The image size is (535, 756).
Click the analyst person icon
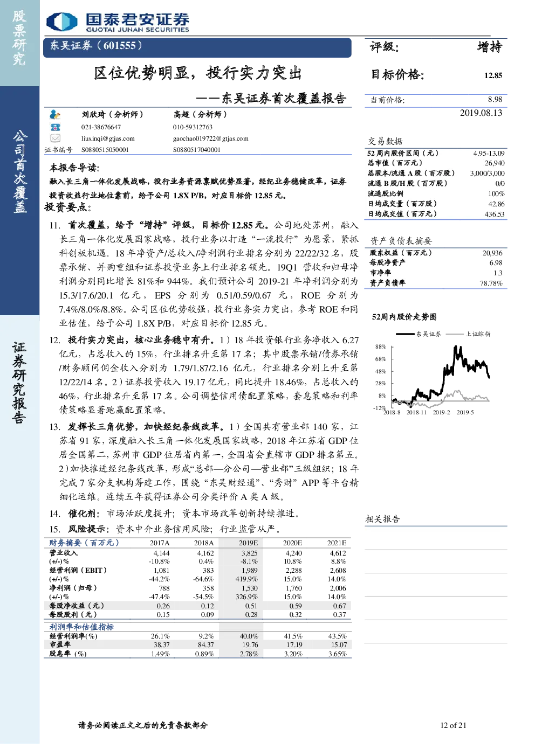click(55, 114)
